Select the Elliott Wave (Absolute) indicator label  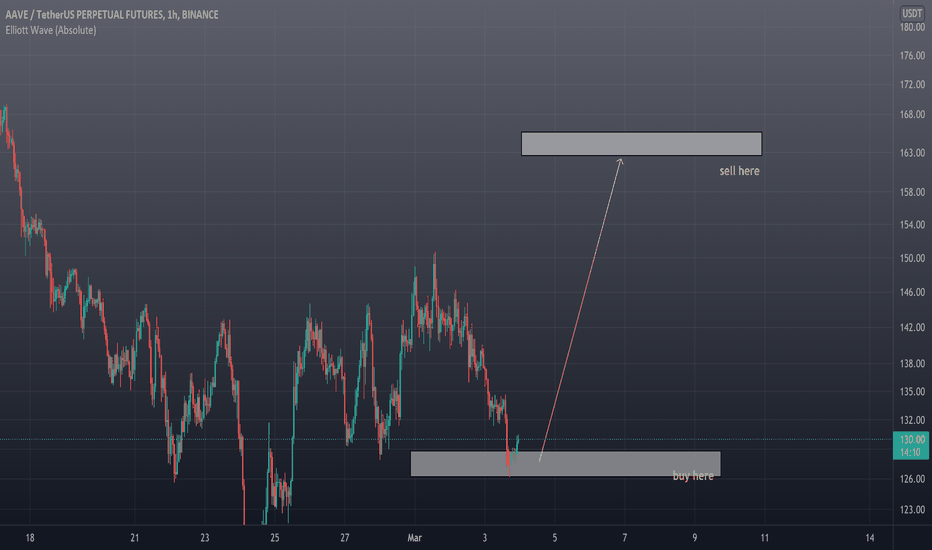51,30
